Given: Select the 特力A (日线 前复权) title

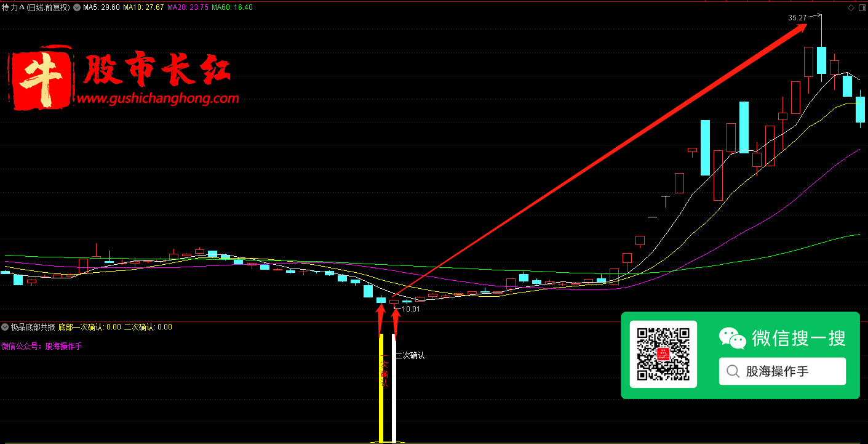Looking at the screenshot, I should (x=36, y=8).
